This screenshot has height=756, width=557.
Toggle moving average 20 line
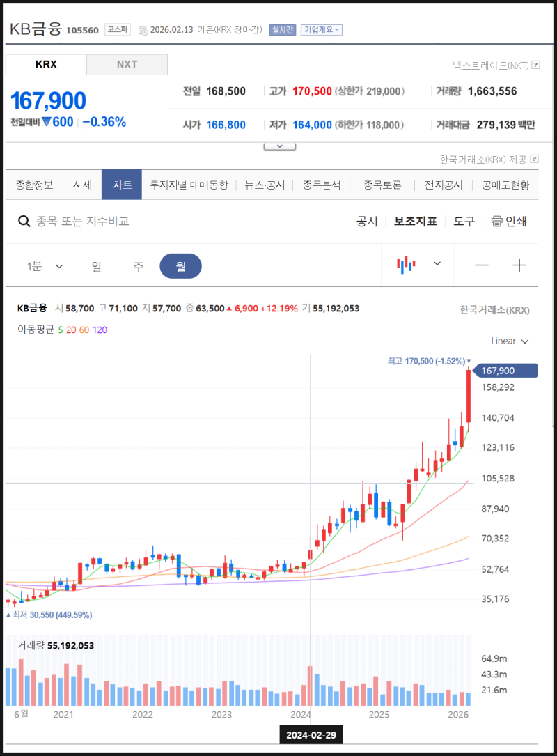coord(71,330)
